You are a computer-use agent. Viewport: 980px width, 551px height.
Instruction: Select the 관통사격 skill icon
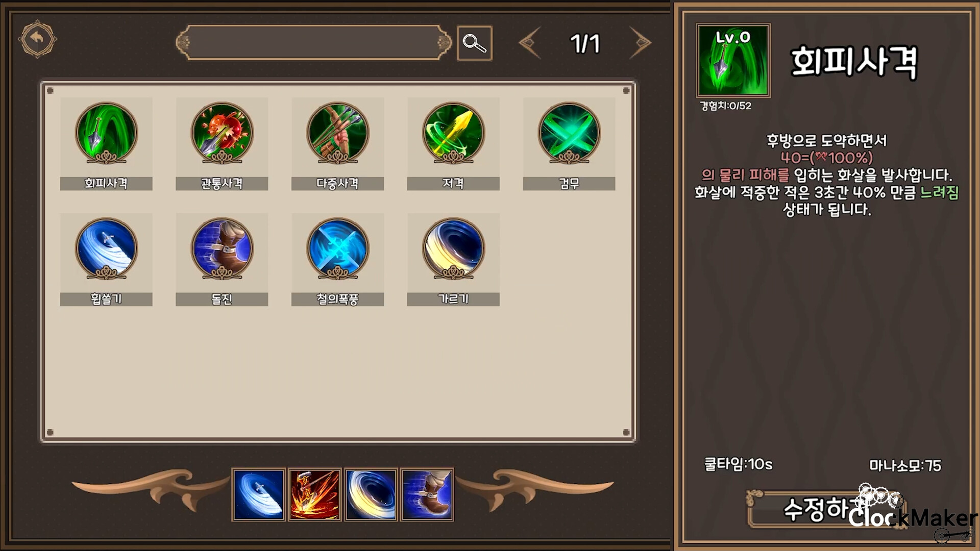click(222, 133)
